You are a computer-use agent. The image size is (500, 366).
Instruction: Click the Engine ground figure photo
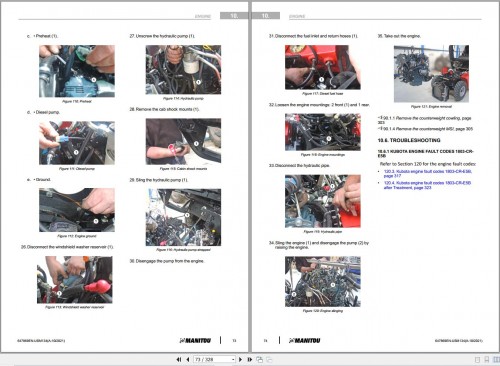coord(77,210)
